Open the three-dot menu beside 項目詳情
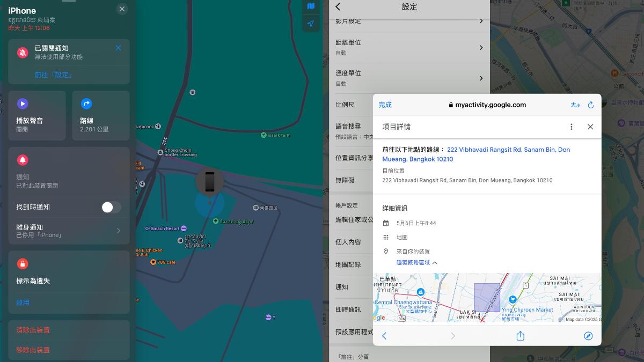 (572, 127)
